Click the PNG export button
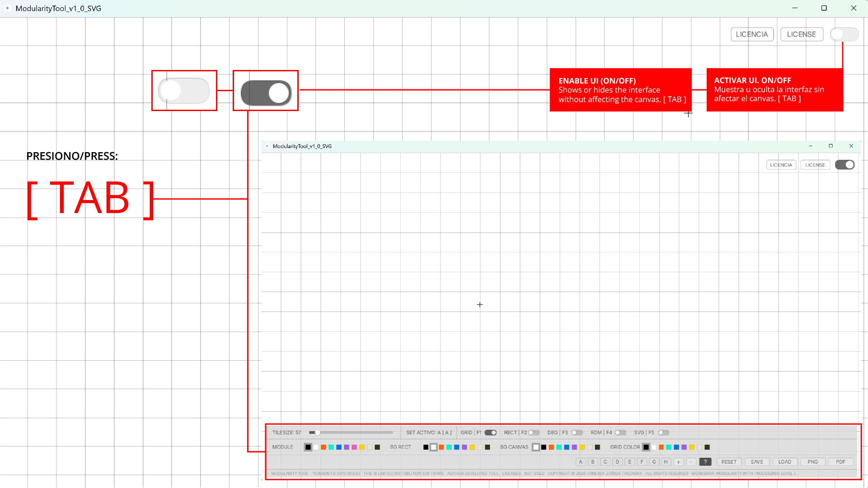Viewport: 868px width, 488px height. [x=812, y=462]
